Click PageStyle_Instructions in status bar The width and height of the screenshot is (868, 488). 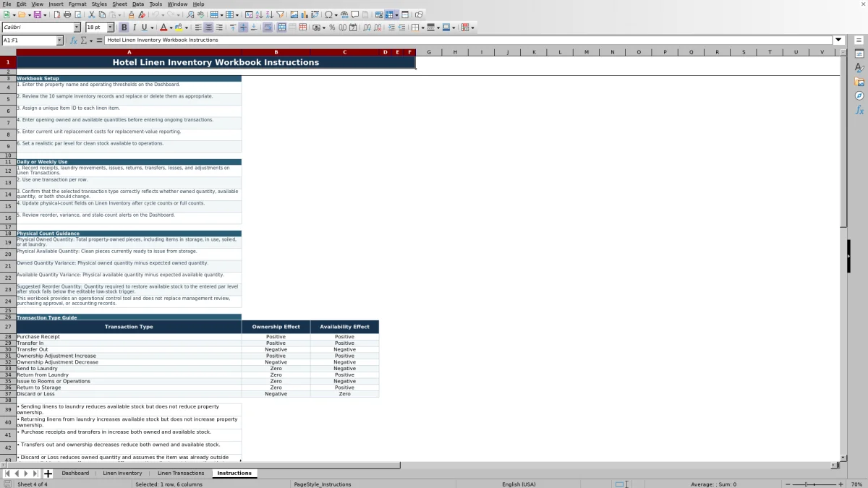click(323, 484)
